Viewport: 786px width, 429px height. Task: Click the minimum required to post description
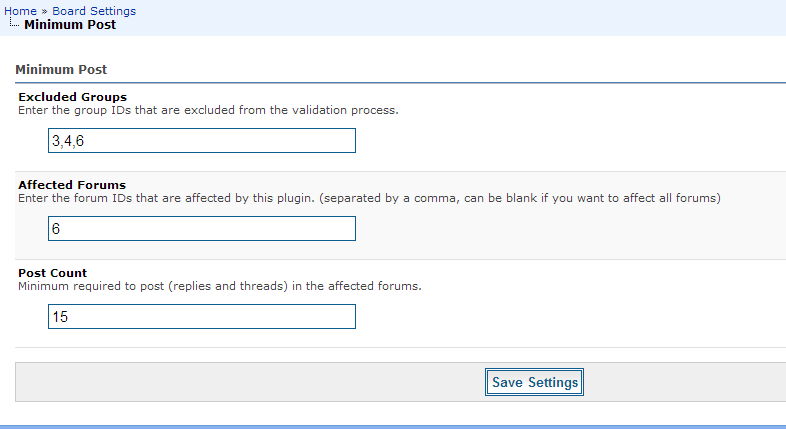tap(220, 286)
